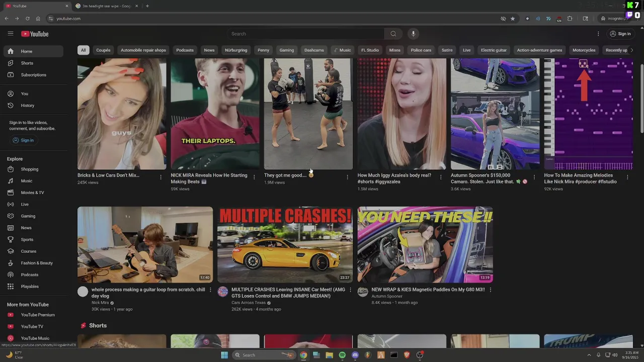Open Shorts from the sidebar
This screenshot has width=644, height=362.
[x=33, y=63]
